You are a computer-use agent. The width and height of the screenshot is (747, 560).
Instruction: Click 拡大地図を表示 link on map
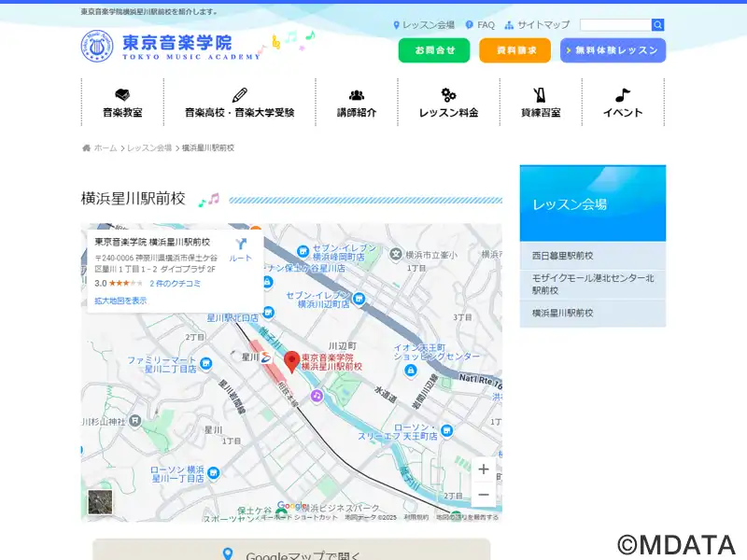pos(120,301)
